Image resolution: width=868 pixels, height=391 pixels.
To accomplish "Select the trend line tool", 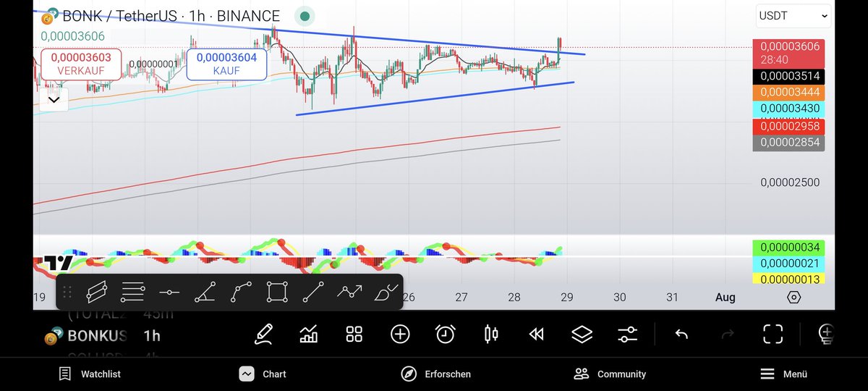I will [313, 293].
